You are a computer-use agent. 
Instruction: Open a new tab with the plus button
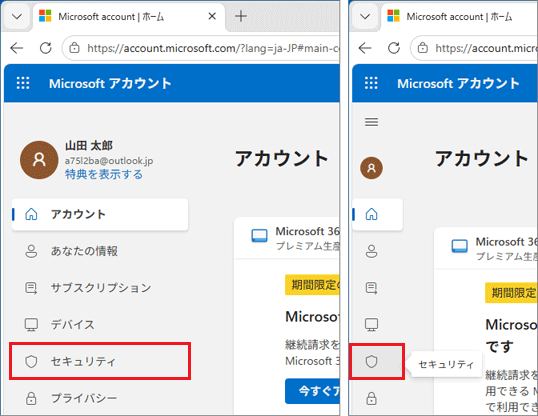pyautogui.click(x=241, y=16)
